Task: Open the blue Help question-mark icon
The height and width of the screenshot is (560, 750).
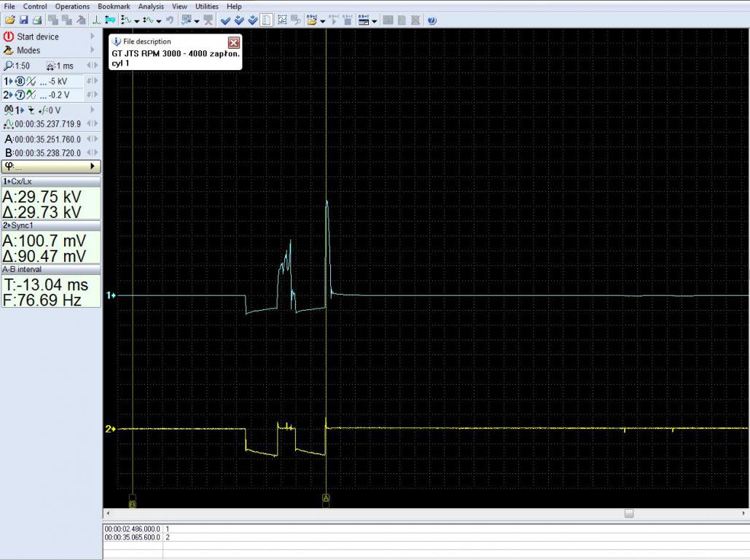Action: (x=432, y=20)
